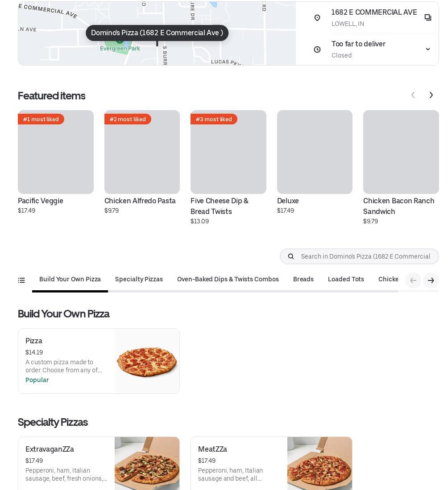The image size is (448, 490).
Task: Click the copy address icon
Action: pyautogui.click(x=427, y=18)
